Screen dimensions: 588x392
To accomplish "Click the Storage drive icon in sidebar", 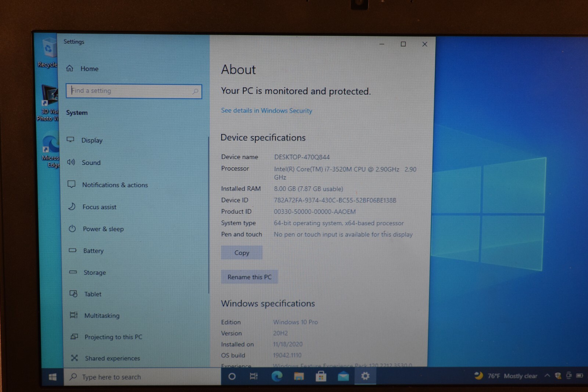I will [73, 272].
